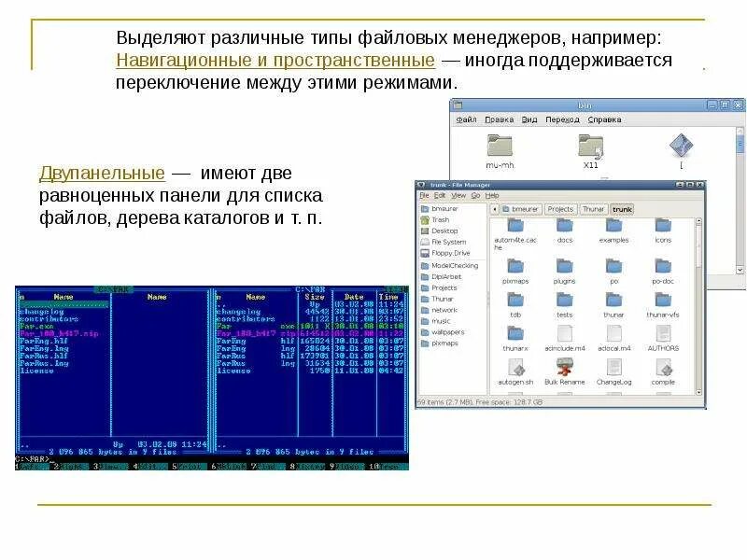Image resolution: width=747 pixels, height=560 pixels.
Task: Select the ChangeLog file icon
Action: click(613, 368)
